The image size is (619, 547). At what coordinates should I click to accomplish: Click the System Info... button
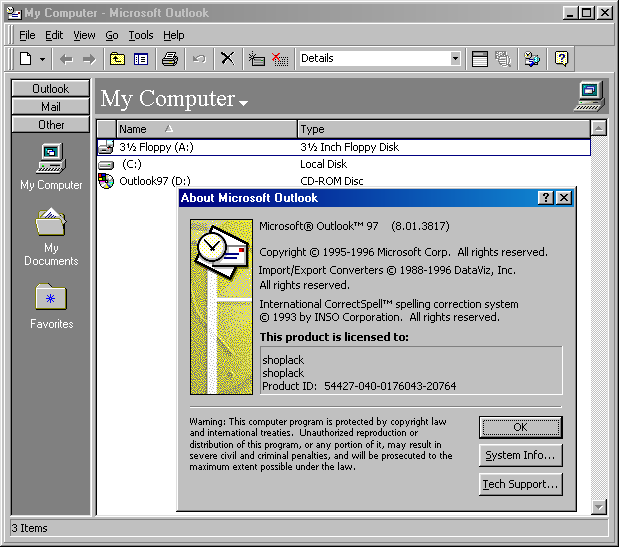click(520, 455)
